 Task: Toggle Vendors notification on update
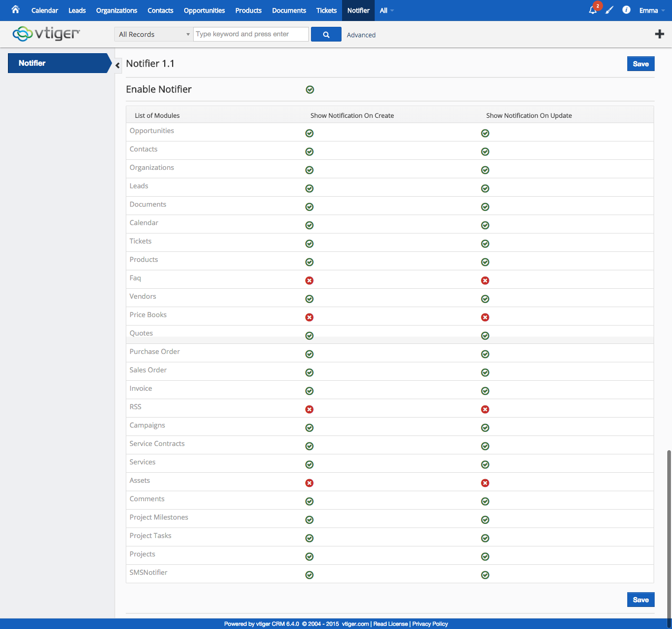[x=485, y=299]
